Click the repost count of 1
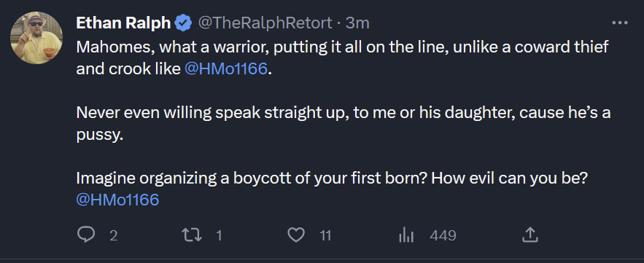The image size is (644, 263). point(219,236)
